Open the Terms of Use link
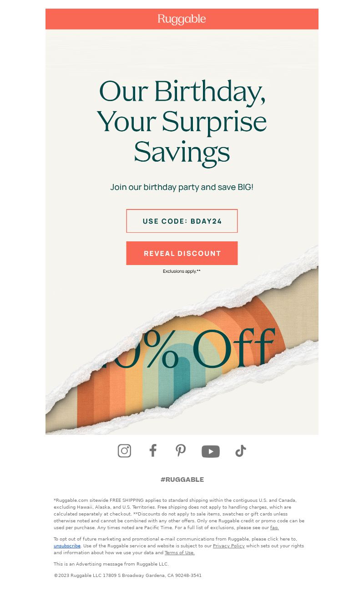Image resolution: width=364 pixels, height=592 pixels. point(180,553)
